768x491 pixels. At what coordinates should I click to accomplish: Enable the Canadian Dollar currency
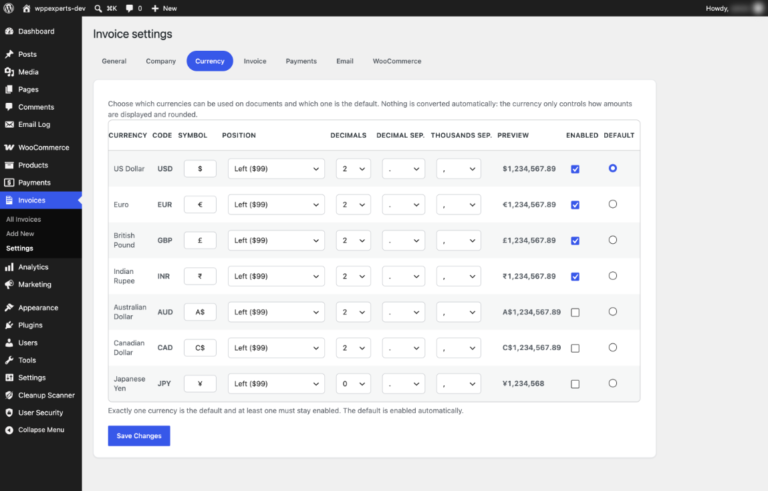(x=575, y=348)
